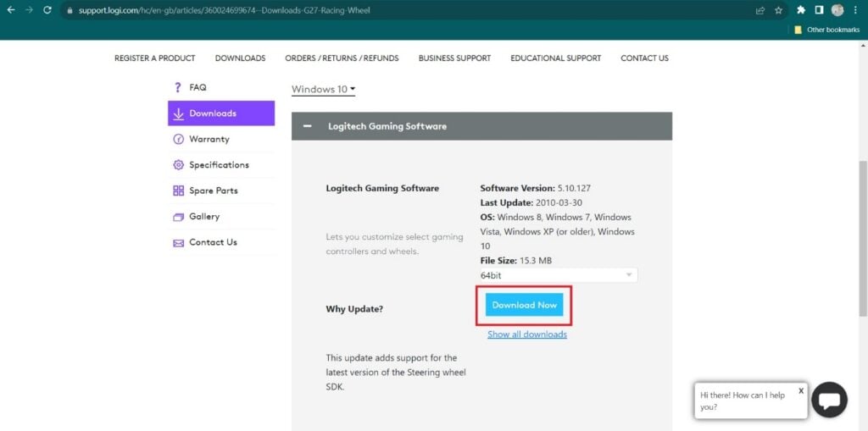Open Business Support in top navigation
The width and height of the screenshot is (868, 431).
454,58
